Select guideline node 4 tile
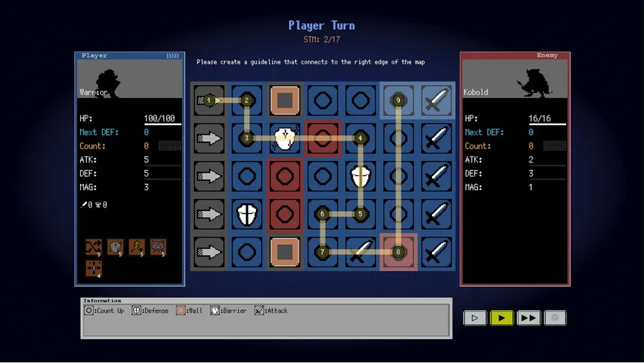This screenshot has width=644, height=363. pyautogui.click(x=361, y=138)
